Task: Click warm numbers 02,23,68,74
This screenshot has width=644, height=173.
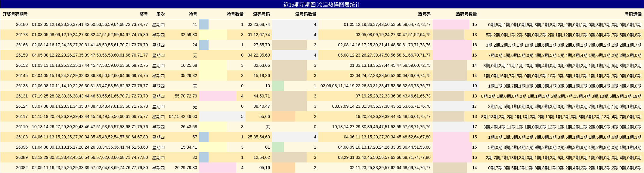Action: [259, 24]
